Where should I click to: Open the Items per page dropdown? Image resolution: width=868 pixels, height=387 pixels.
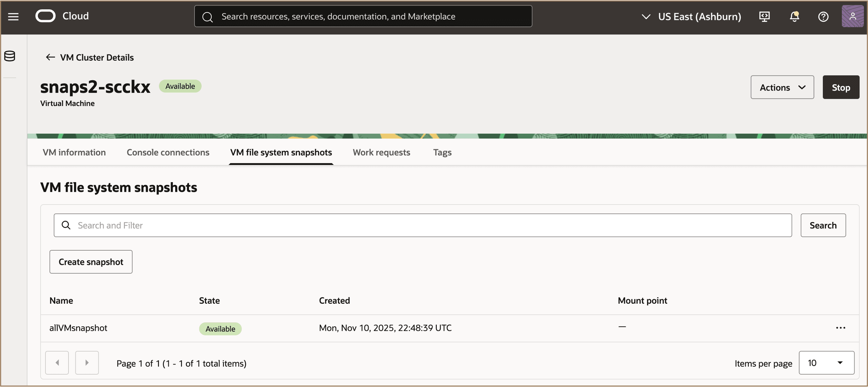coord(826,363)
